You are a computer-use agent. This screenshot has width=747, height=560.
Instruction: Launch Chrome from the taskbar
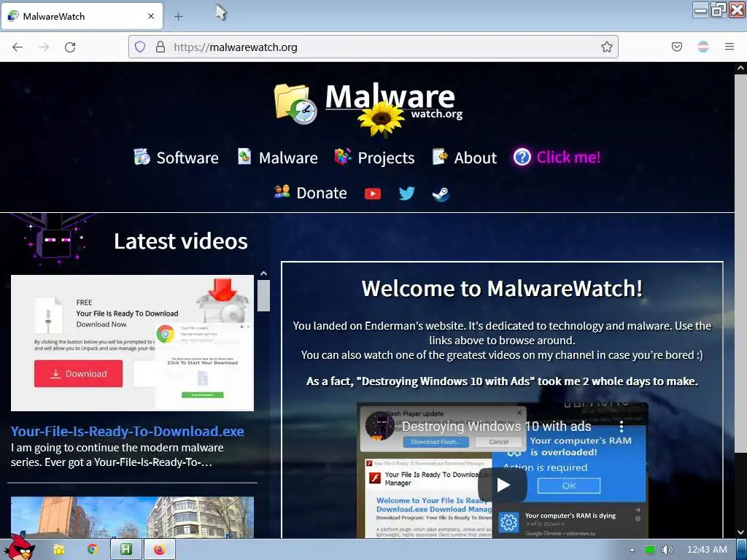pyautogui.click(x=93, y=550)
